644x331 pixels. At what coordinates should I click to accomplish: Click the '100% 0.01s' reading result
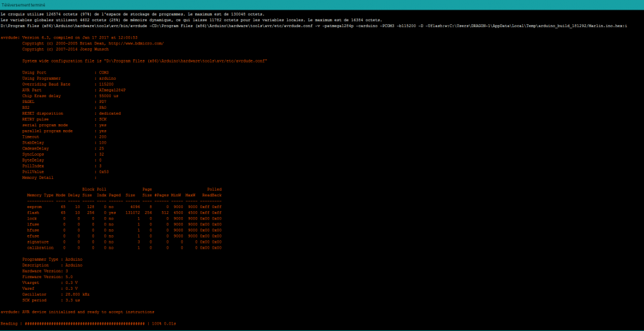pyautogui.click(x=164, y=324)
